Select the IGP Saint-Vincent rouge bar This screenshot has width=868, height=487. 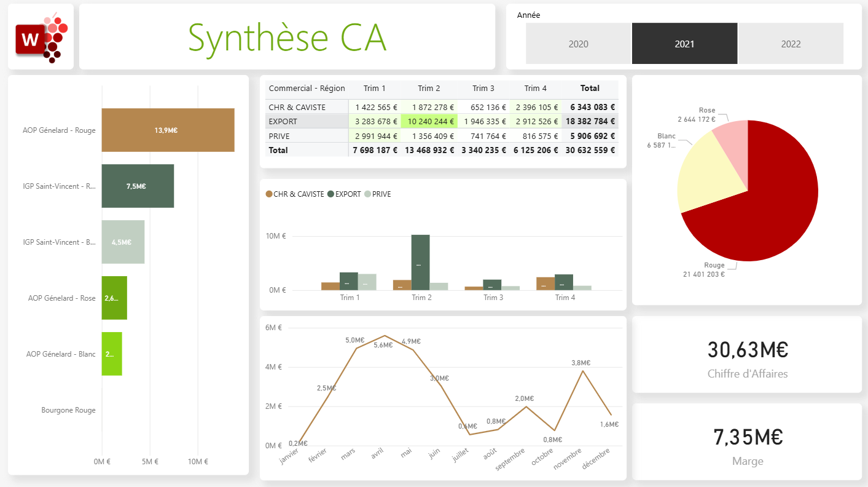138,186
